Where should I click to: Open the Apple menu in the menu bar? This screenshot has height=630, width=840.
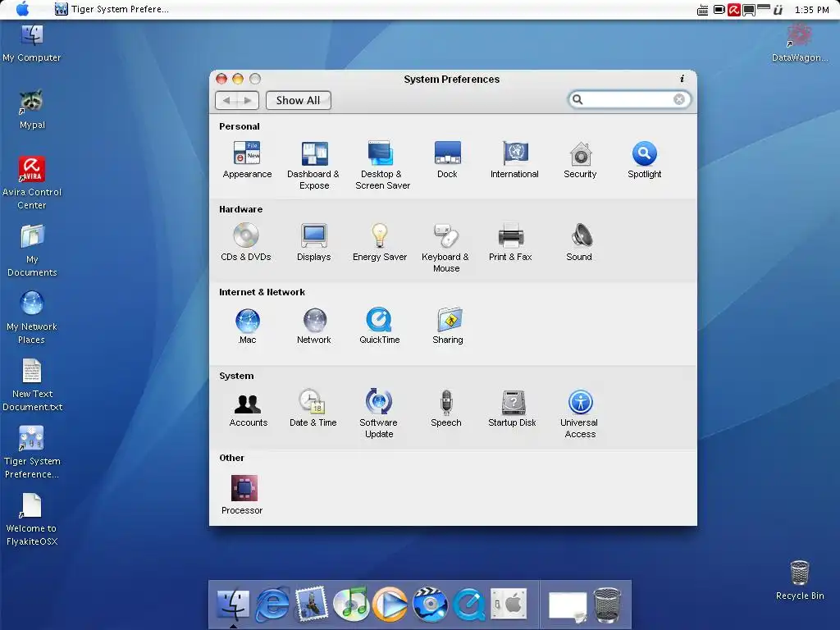(x=22, y=9)
